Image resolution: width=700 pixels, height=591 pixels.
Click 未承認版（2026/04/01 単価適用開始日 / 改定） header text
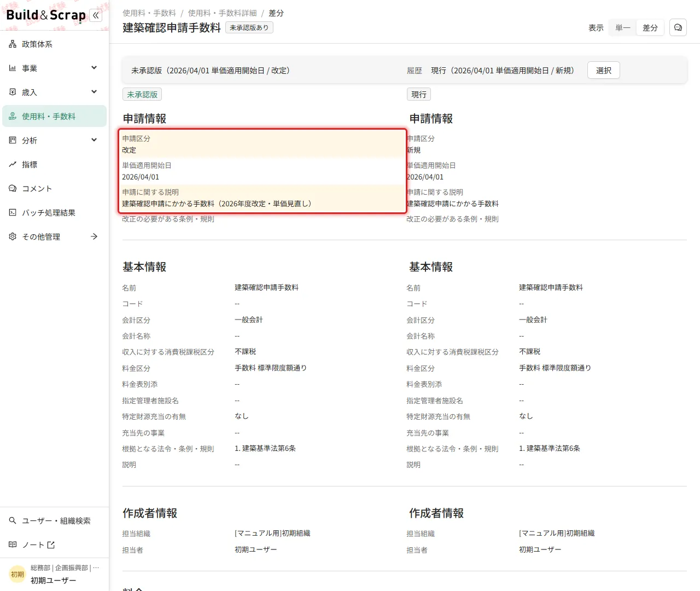(x=211, y=71)
